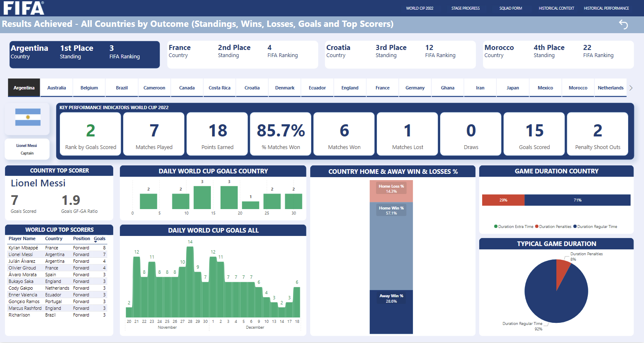Click the Argentina 1st Place card
644x343 pixels.
point(85,55)
